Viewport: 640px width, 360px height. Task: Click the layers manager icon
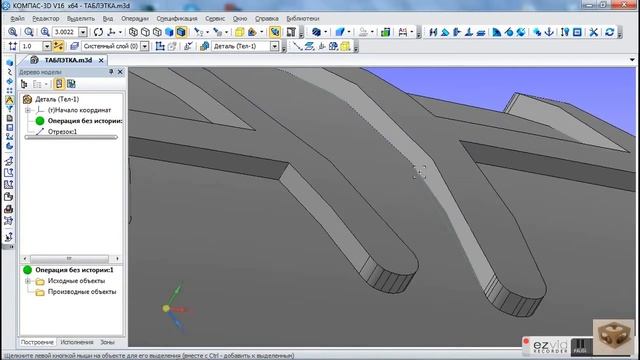coord(74,47)
